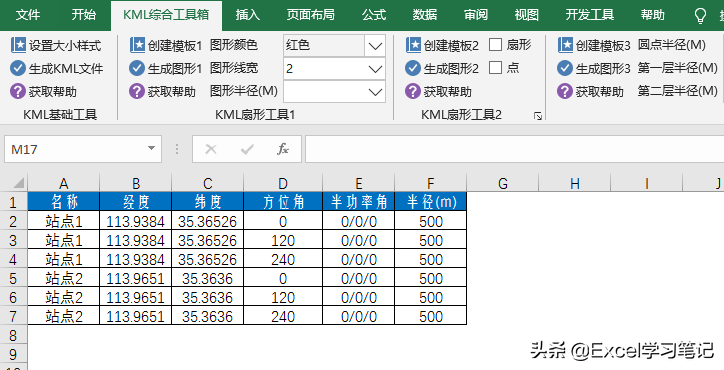Select column D header
Screen dimensions: 724x370
coord(283,183)
